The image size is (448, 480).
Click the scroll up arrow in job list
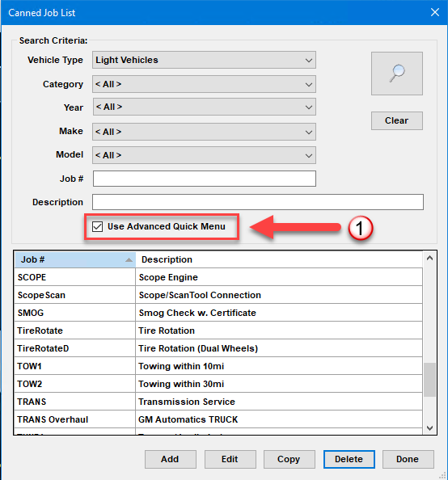click(429, 258)
